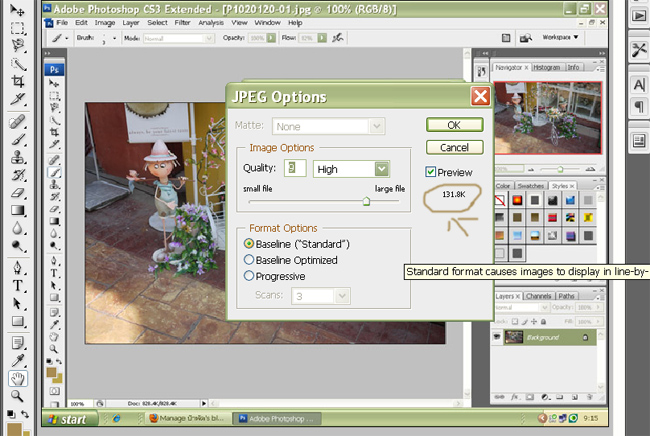Open the Brush preset picker arrow
Image resolution: width=650 pixels, height=436 pixels.
(x=114, y=38)
